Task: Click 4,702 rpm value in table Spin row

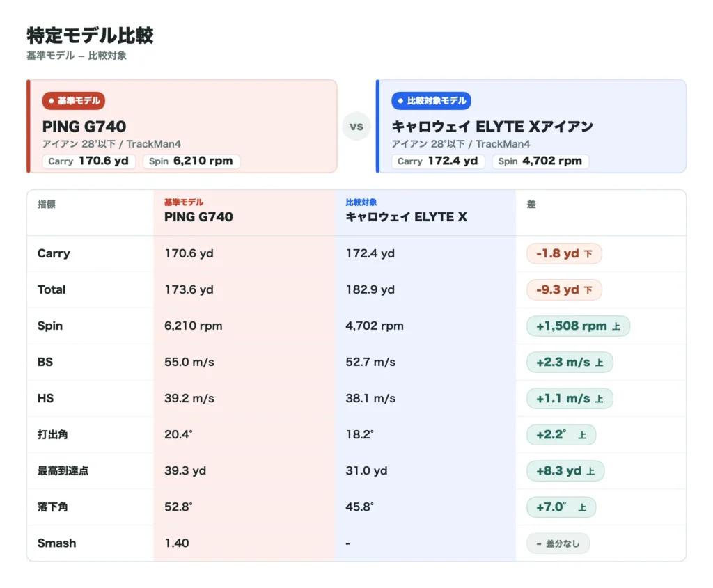Action: click(x=375, y=326)
